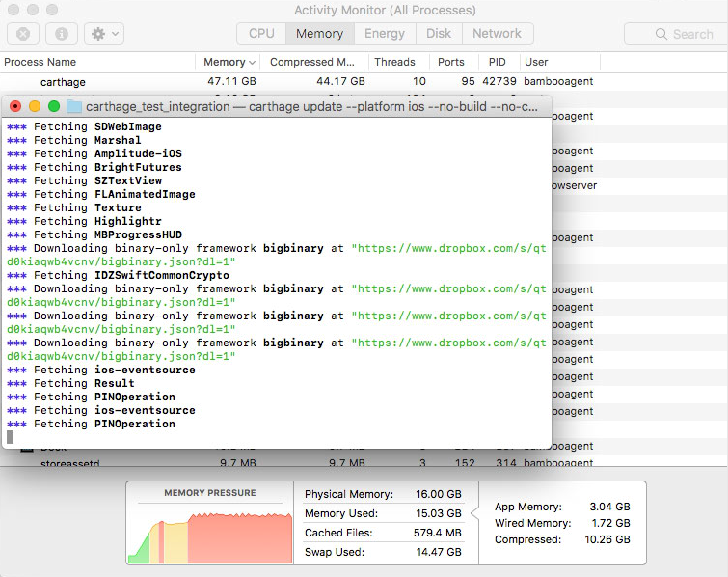The height and width of the screenshot is (577, 728).
Task: Open the process info inspector icon
Action: click(x=62, y=34)
